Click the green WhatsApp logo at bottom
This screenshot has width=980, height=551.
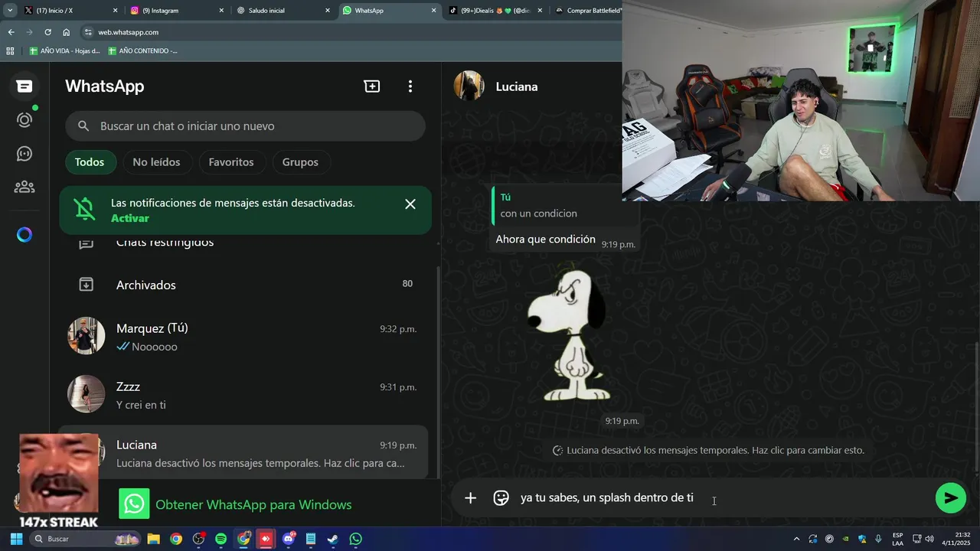134,504
